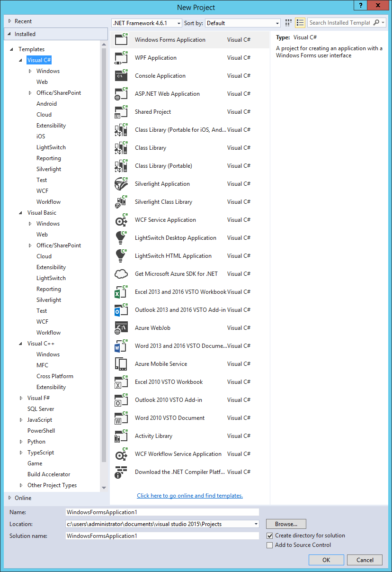Click the Azure SDK cloud icon
Screen dimensions: 392x572
pyautogui.click(x=121, y=274)
